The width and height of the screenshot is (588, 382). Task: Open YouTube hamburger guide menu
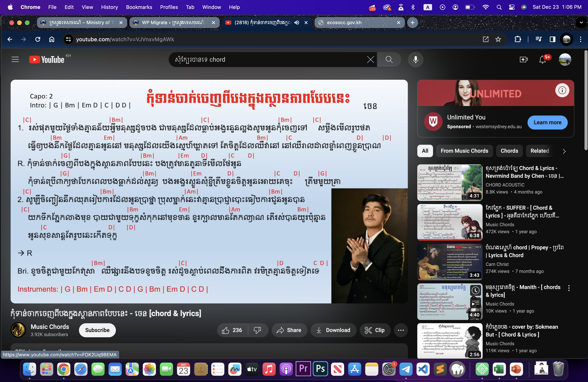tap(15, 60)
